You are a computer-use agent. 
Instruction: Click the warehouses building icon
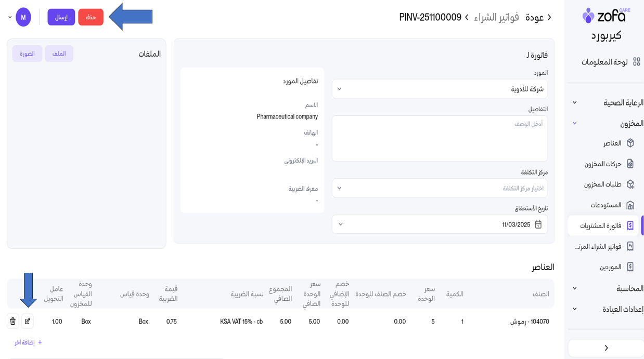[630, 205]
